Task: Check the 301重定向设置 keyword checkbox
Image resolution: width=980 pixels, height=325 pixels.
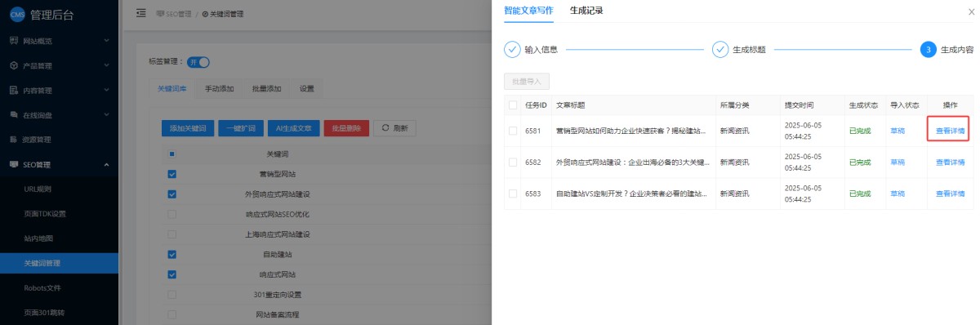Action: point(171,294)
